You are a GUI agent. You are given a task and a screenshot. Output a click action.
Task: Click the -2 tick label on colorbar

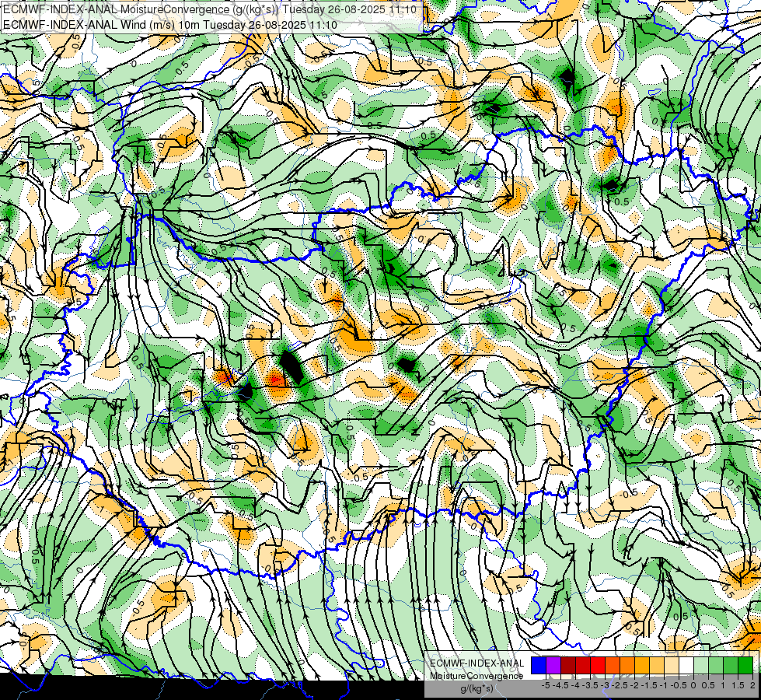[x=635, y=685]
